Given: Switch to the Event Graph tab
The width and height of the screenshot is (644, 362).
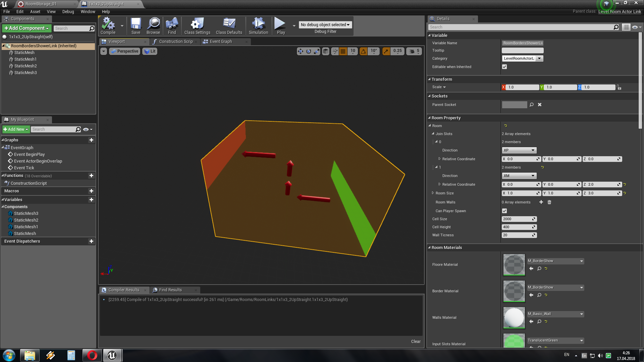Looking at the screenshot, I should point(220,42).
